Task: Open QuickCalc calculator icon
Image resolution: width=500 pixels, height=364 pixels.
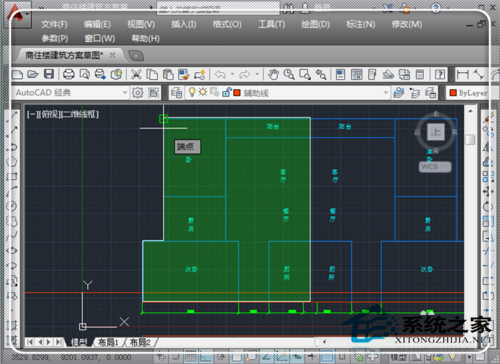Action: (420, 74)
